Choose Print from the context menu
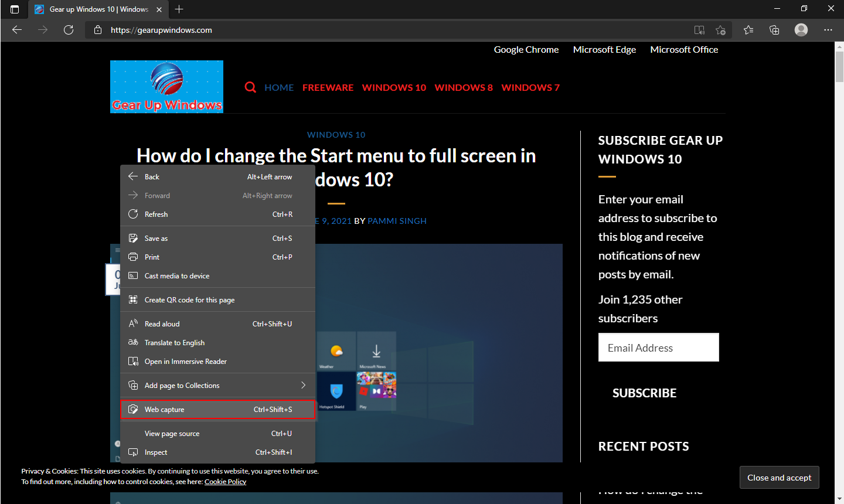This screenshot has height=504, width=844. [218, 257]
